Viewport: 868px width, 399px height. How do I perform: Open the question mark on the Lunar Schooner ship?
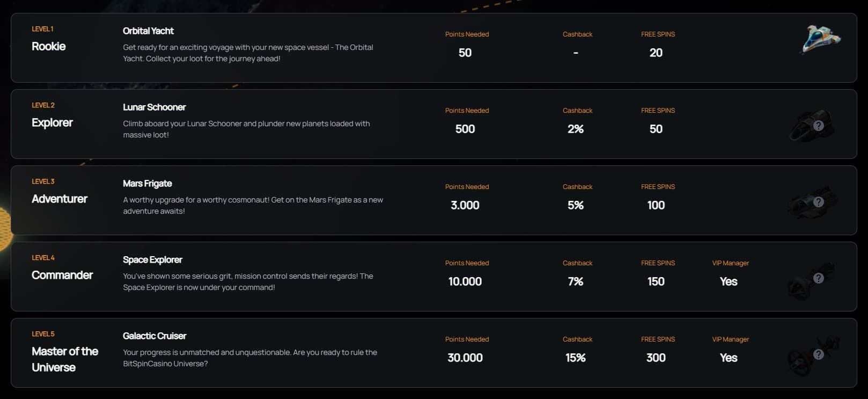click(x=819, y=126)
